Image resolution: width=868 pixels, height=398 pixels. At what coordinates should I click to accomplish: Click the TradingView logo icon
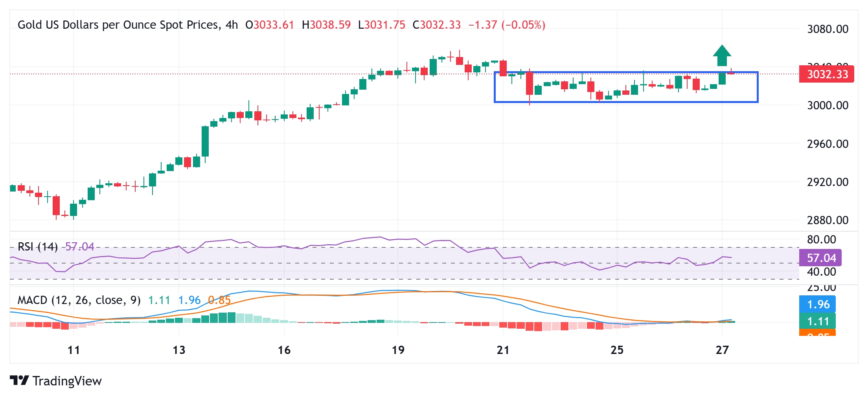(19, 381)
